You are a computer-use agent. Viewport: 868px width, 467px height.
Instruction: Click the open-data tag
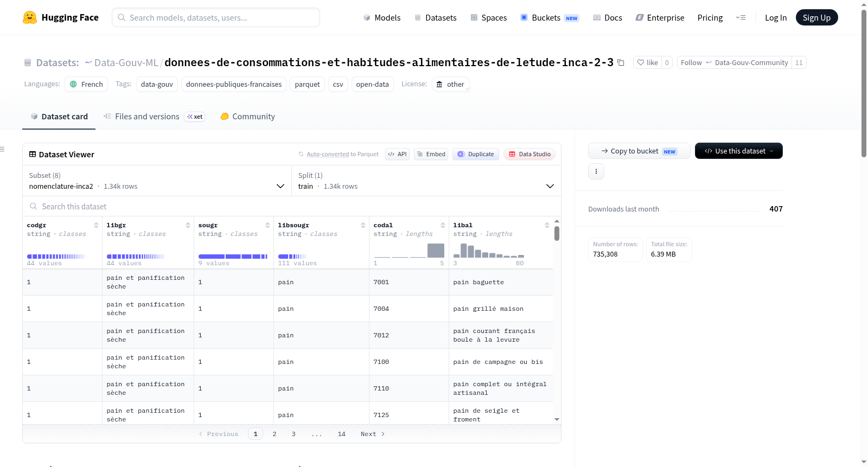tap(372, 85)
